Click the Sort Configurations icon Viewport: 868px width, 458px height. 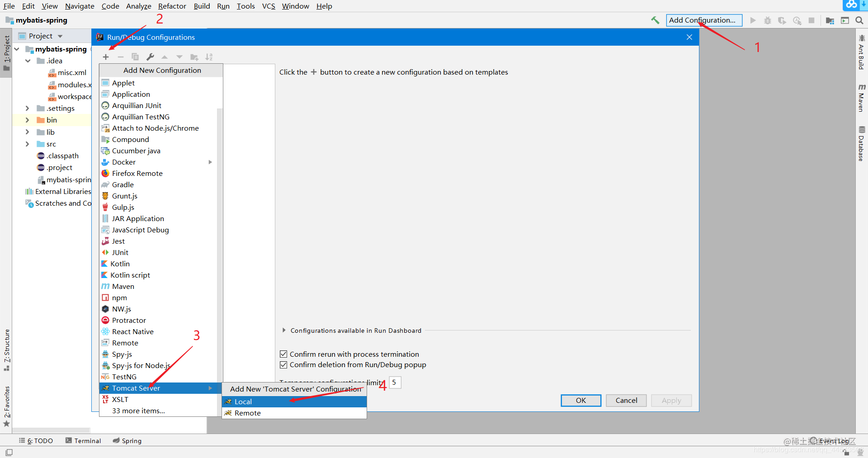coord(209,57)
